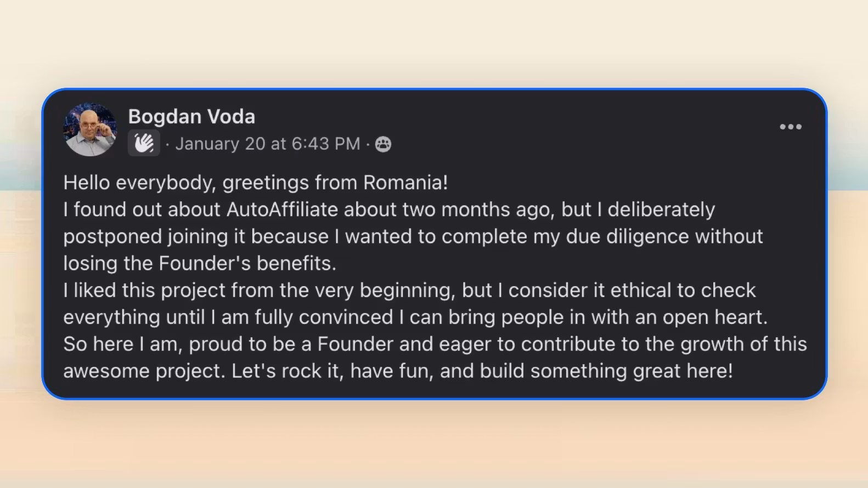This screenshot has width=868, height=488.
Task: Click the 'losing the Founder's benefits.' line
Action: [200, 263]
